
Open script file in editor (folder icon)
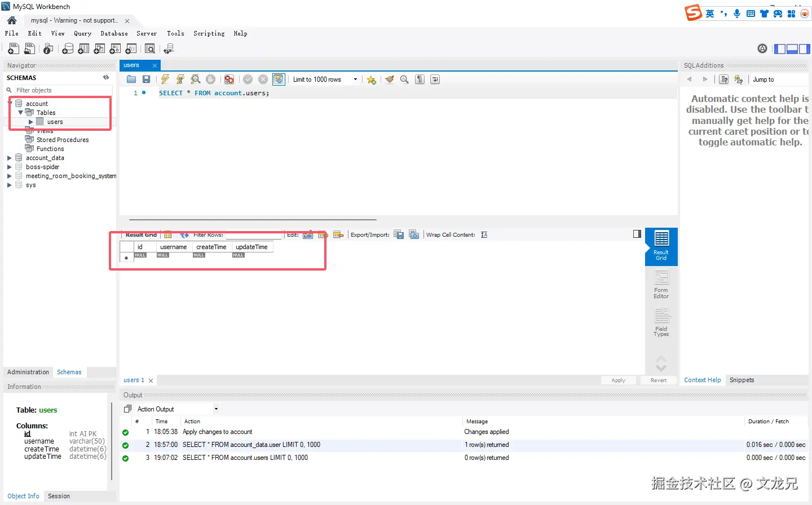pos(131,79)
